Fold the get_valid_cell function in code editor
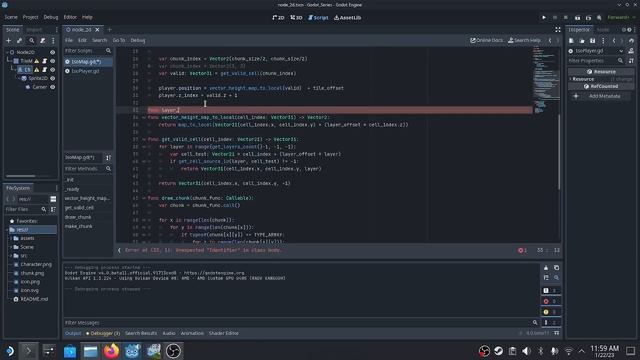640x360 pixels. click(x=144, y=140)
